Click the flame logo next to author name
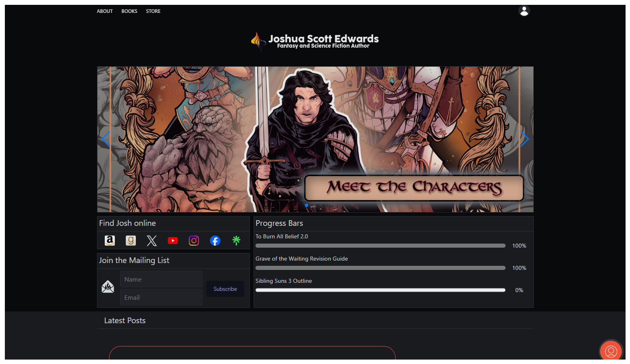The image size is (630, 364). coord(258,42)
